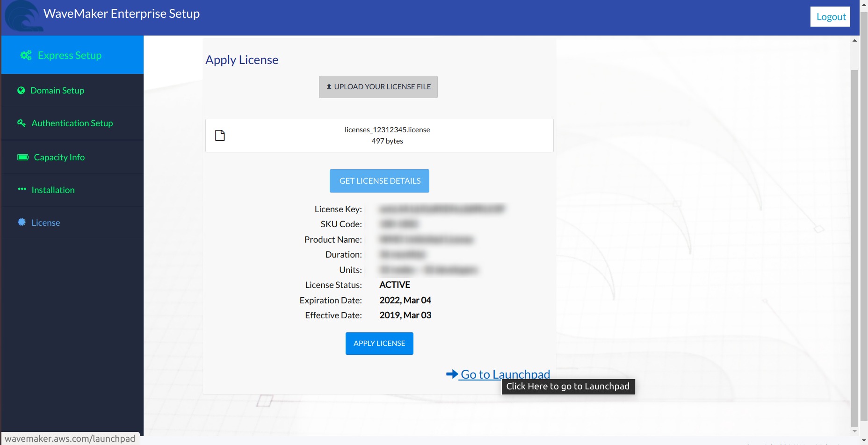Click the Get License Details button
Viewport: 868px width, 445px height.
click(x=379, y=180)
